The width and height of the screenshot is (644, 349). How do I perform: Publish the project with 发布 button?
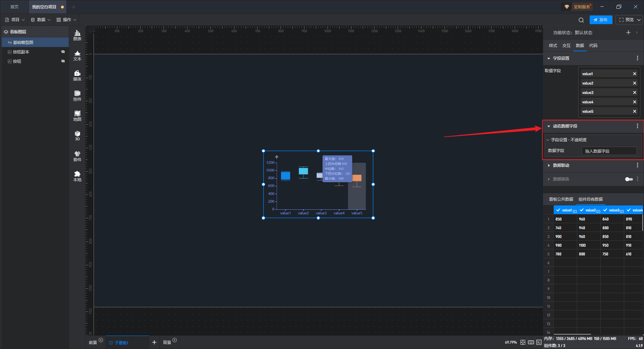point(601,20)
